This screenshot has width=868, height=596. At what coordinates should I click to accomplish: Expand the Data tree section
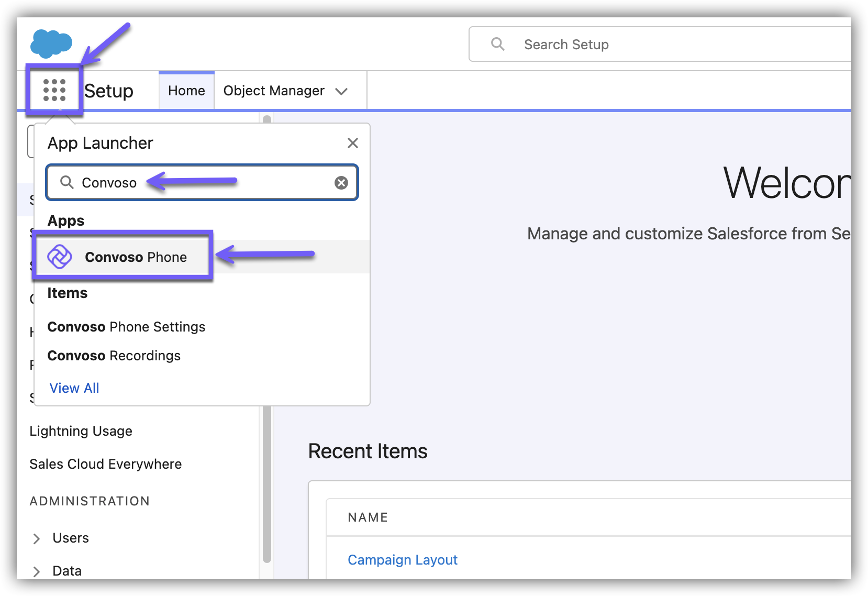click(36, 571)
